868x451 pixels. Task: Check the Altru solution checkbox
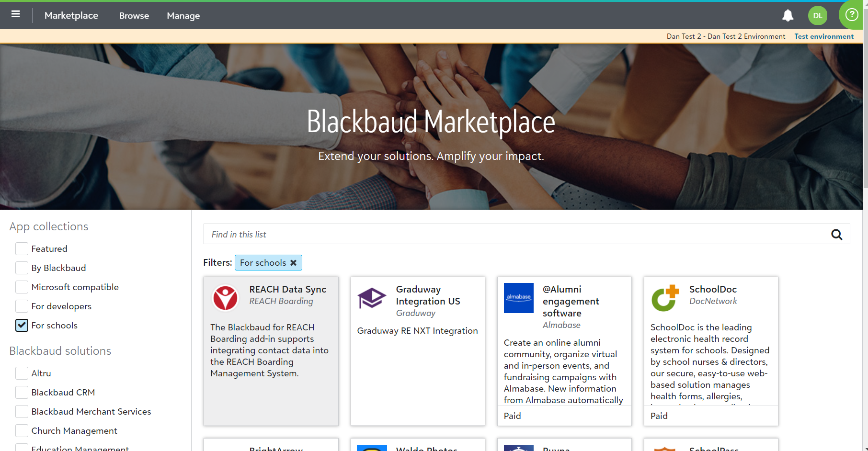pyautogui.click(x=22, y=373)
